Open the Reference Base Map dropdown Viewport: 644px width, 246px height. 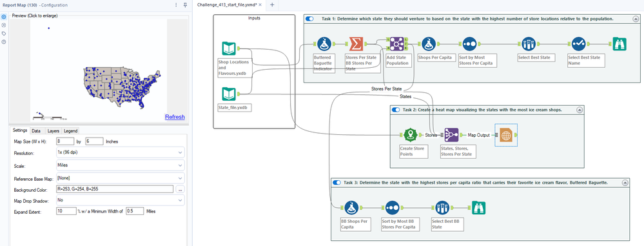click(120, 178)
